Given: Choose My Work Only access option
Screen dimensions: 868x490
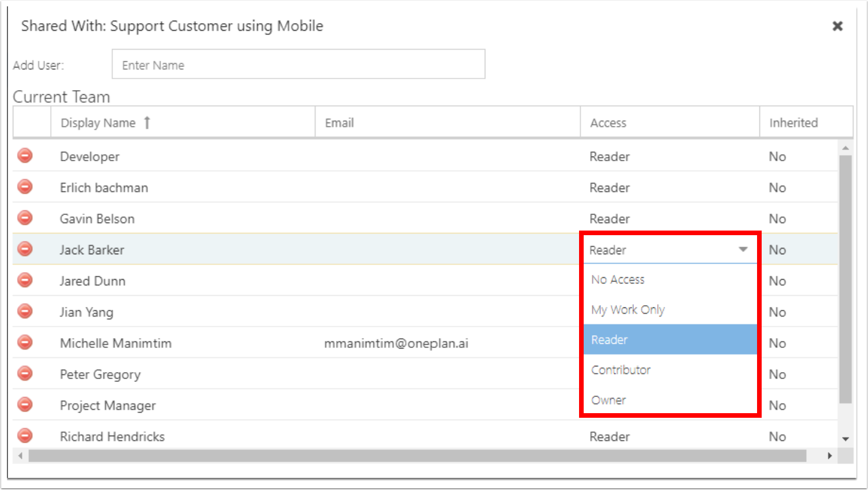Looking at the screenshot, I should pyautogui.click(x=670, y=310).
